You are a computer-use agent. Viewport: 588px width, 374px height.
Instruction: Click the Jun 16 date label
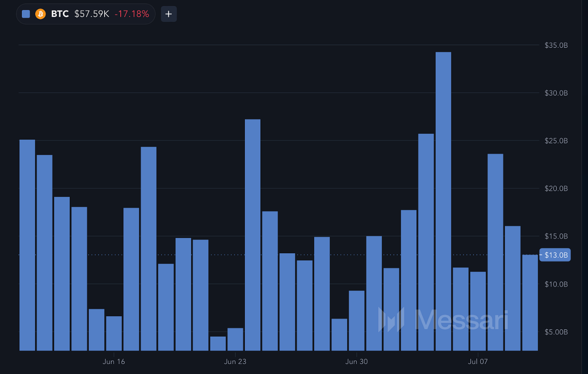click(x=114, y=362)
